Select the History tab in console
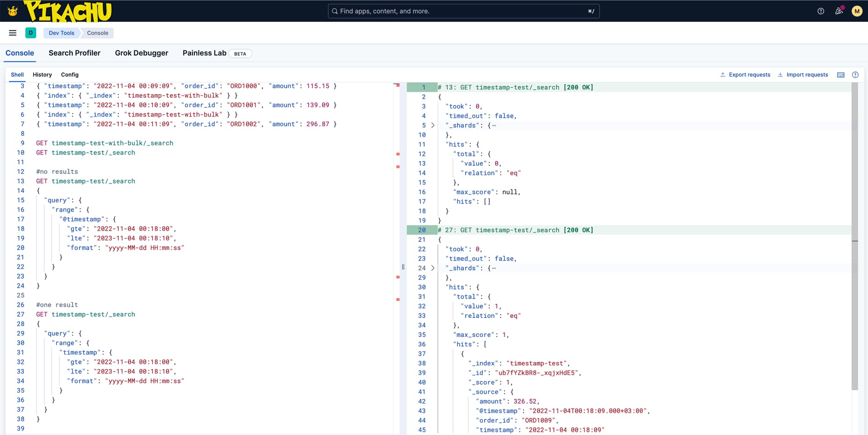 coord(42,75)
